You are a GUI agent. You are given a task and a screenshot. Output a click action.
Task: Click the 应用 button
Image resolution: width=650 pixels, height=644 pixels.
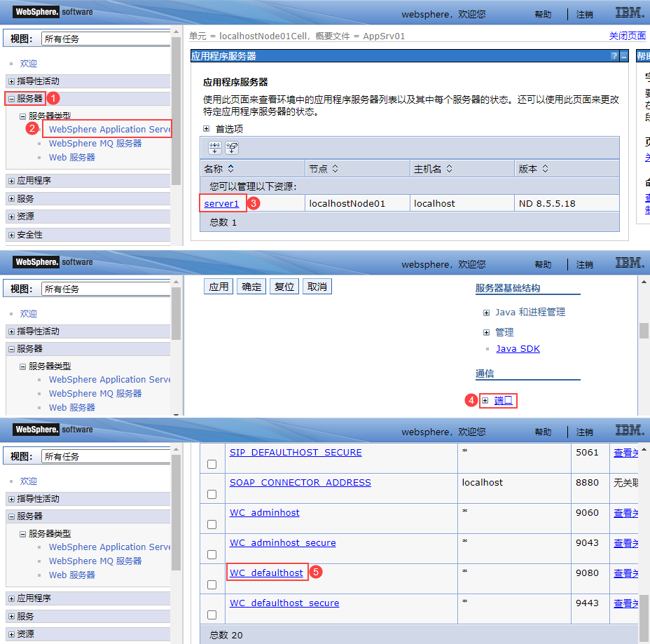219,287
